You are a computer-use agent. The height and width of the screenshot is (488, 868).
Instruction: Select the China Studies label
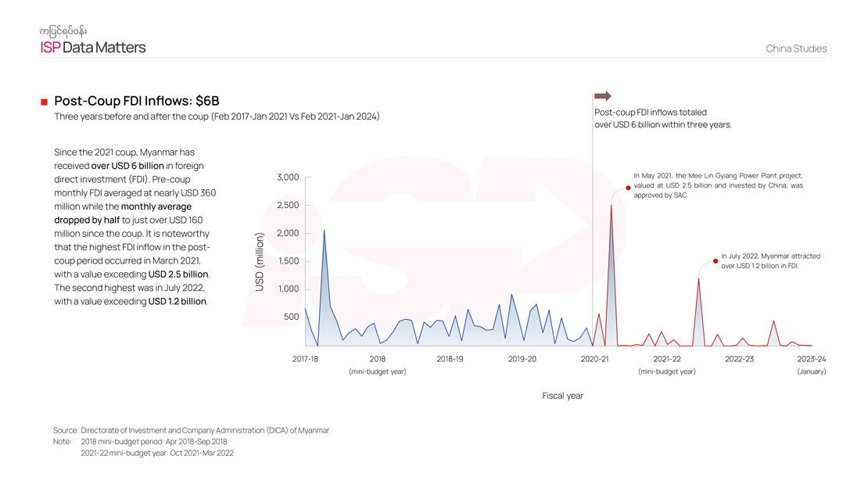pos(796,48)
